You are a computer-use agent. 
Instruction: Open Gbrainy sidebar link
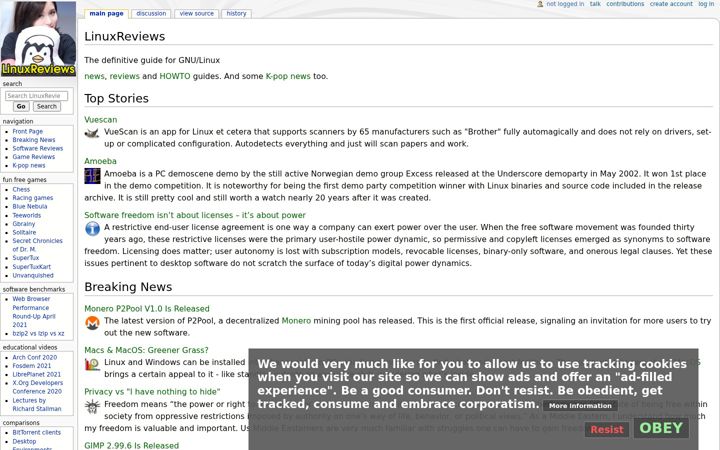[x=24, y=224]
